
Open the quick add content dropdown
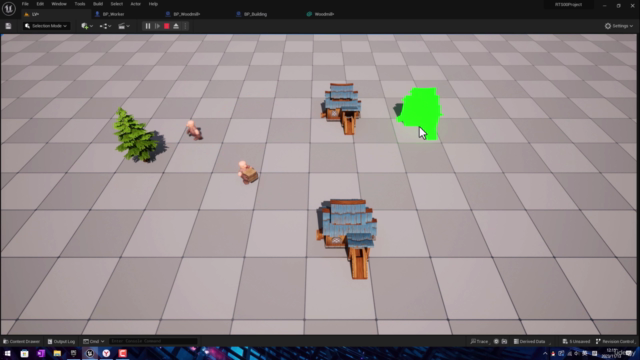(x=87, y=26)
